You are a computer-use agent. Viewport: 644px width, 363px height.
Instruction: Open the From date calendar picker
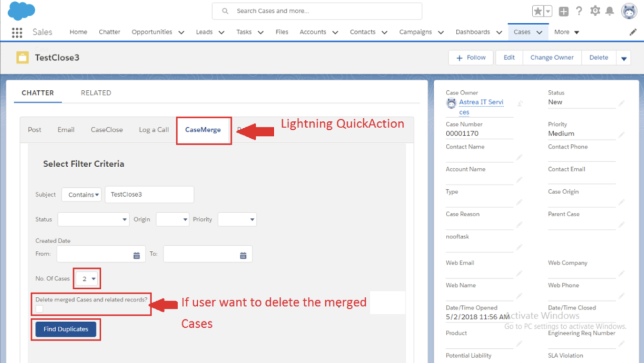click(x=136, y=254)
